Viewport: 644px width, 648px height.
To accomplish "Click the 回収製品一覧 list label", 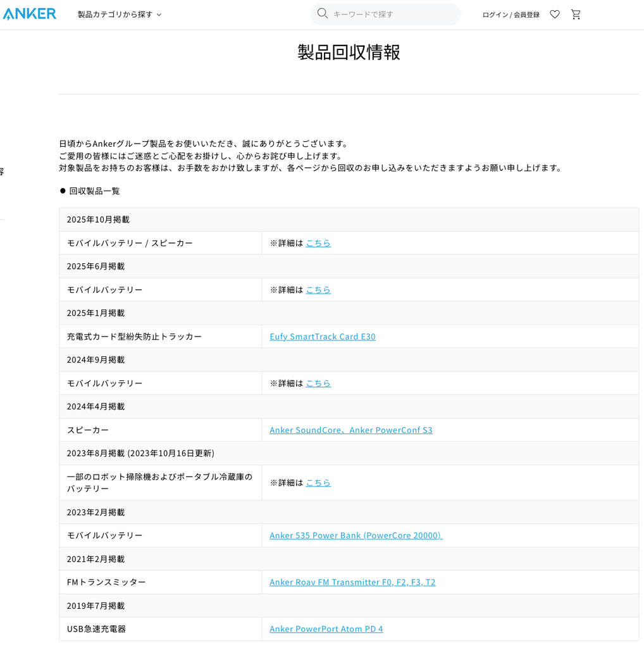I will [94, 191].
